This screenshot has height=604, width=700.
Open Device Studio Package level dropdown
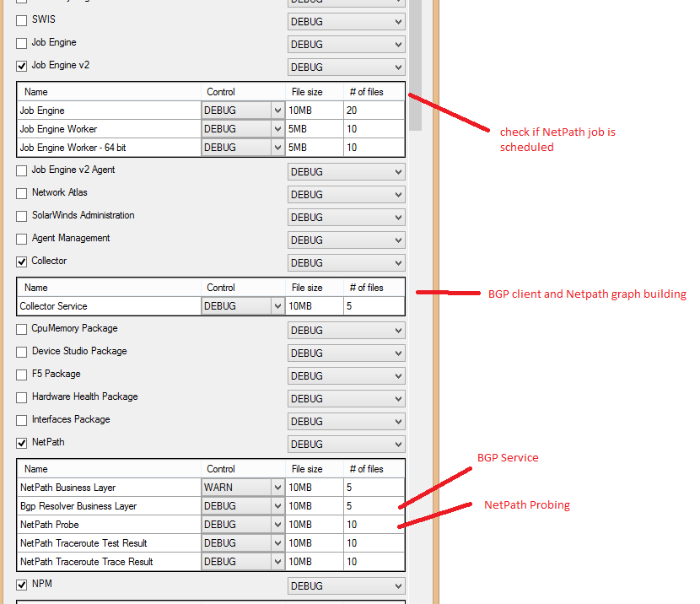347,353
